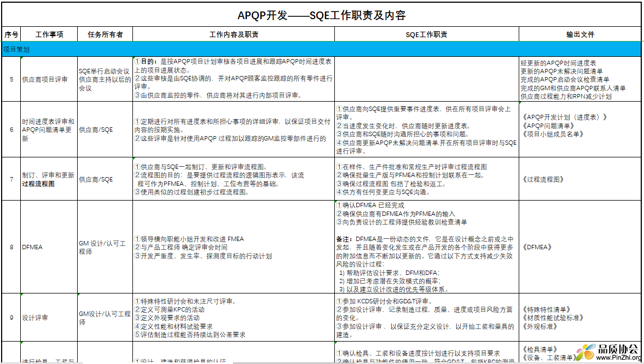Select "时间进度表评审和APQP问题清单更新" cell
This screenshot has height=364, width=644.
49,130
